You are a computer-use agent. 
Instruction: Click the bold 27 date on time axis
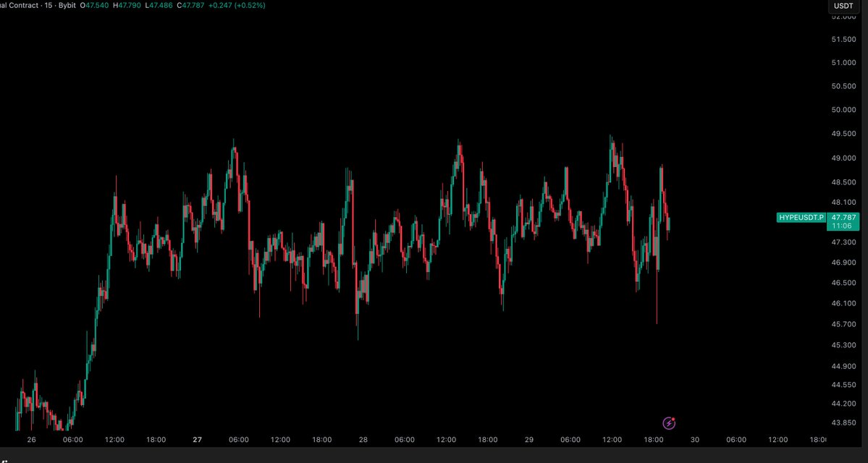[197, 439]
